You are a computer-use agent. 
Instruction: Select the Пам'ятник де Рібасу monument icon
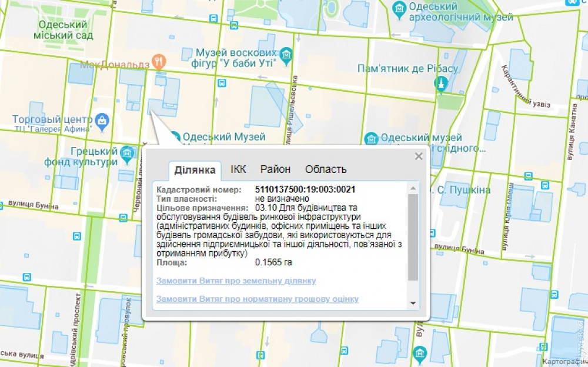pyautogui.click(x=439, y=85)
